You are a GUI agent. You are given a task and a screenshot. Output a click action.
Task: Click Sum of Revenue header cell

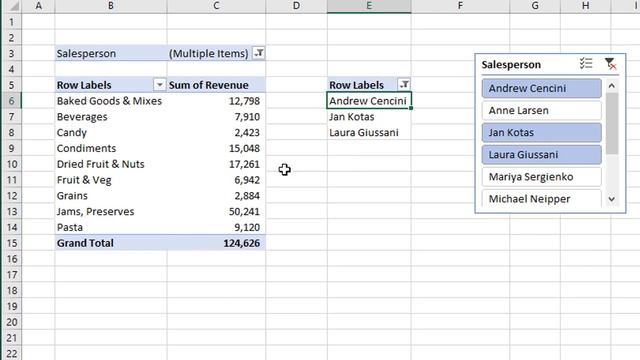pyautogui.click(x=216, y=85)
